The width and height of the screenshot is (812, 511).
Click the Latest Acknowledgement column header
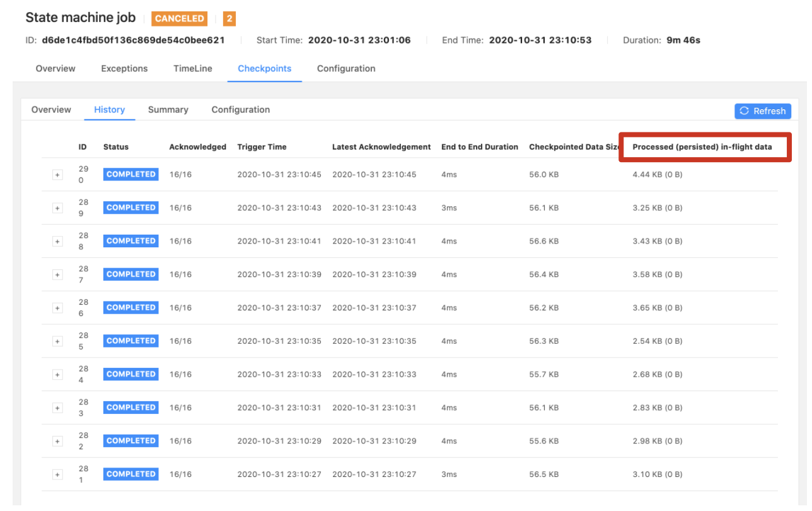381,147
